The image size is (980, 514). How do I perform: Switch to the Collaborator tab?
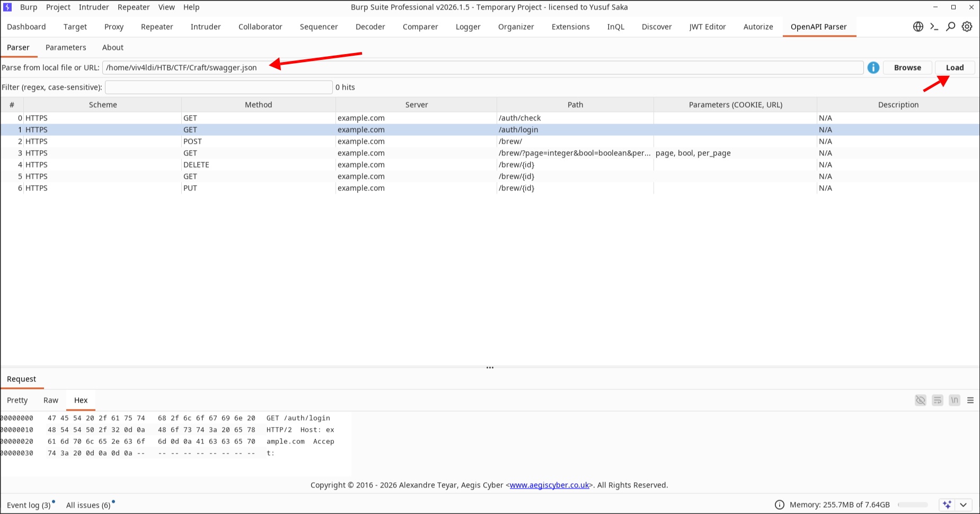(260, 27)
